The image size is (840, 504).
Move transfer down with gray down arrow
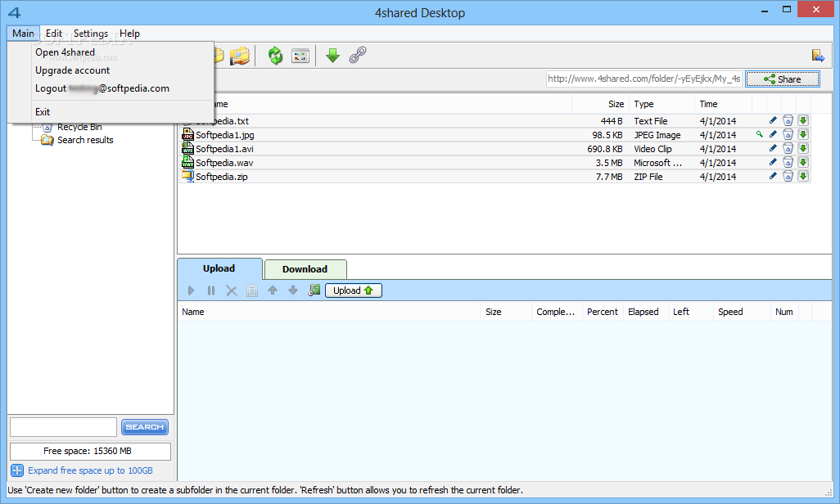(x=292, y=290)
